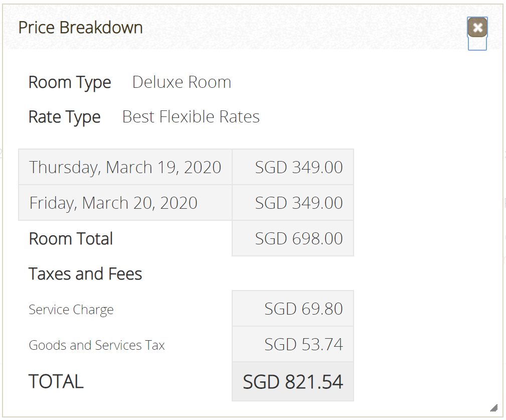Click the Thursday SGD 349.00 price cell
This screenshot has height=420, width=506.
click(293, 167)
